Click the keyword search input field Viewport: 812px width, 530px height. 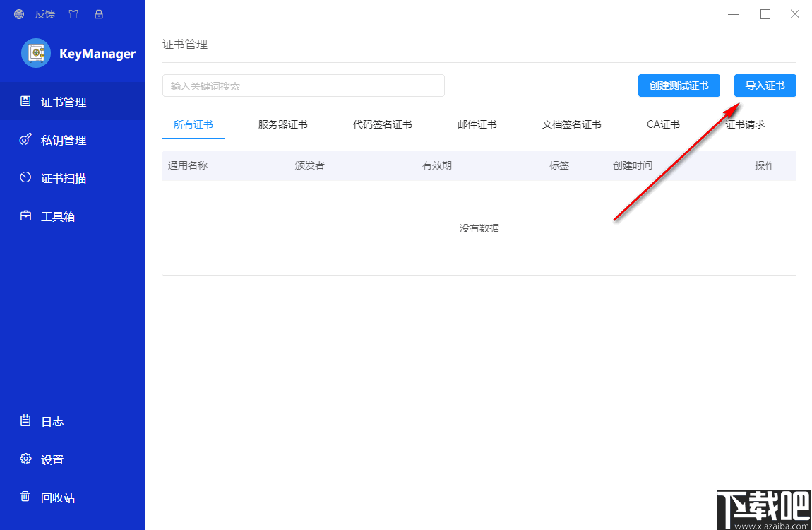pyautogui.click(x=304, y=86)
